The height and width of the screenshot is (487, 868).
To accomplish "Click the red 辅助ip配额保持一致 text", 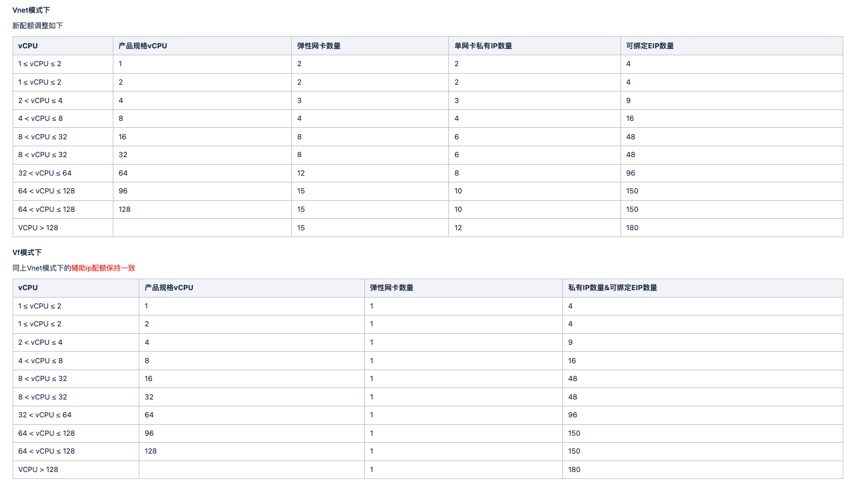I will pyautogui.click(x=103, y=268).
